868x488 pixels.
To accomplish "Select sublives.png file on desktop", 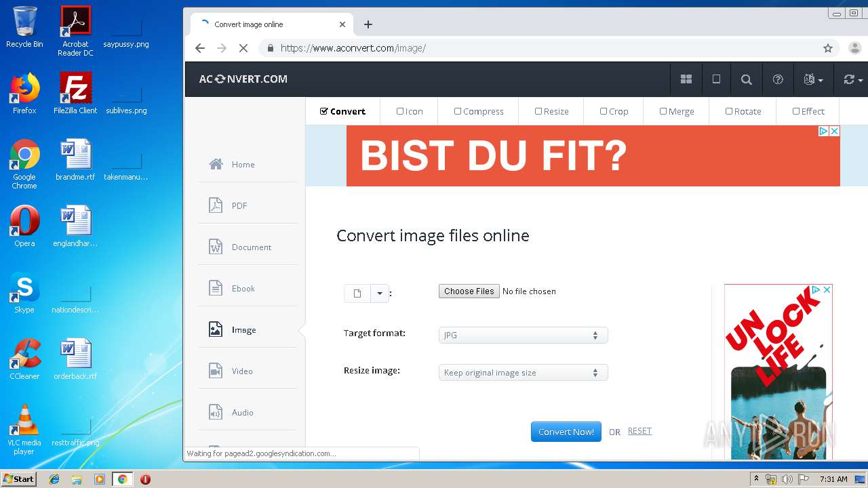I will pos(126,99).
